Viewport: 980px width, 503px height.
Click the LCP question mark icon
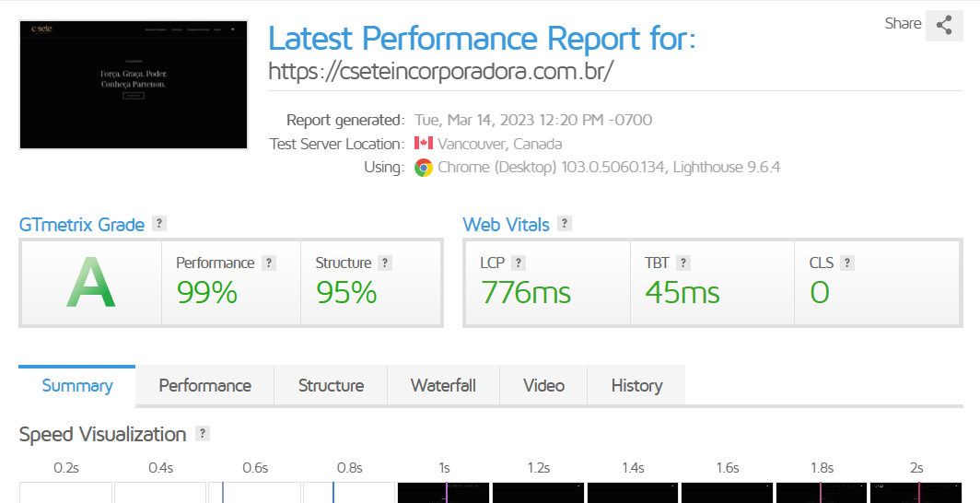click(519, 263)
